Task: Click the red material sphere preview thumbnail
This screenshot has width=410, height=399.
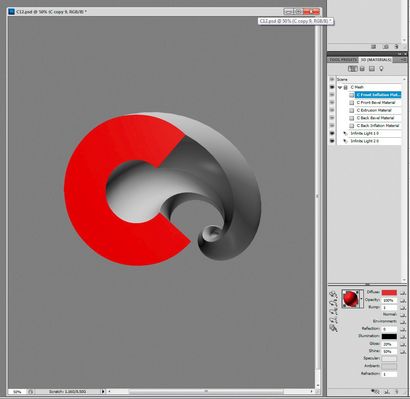Action: pyautogui.click(x=350, y=299)
